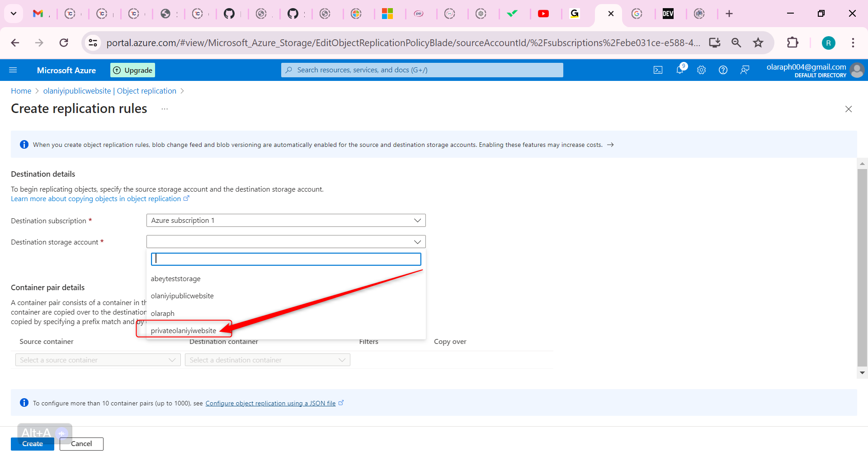Image resolution: width=868 pixels, height=461 pixels.
Task: Close the Create replication rules blade
Action: pos(849,109)
